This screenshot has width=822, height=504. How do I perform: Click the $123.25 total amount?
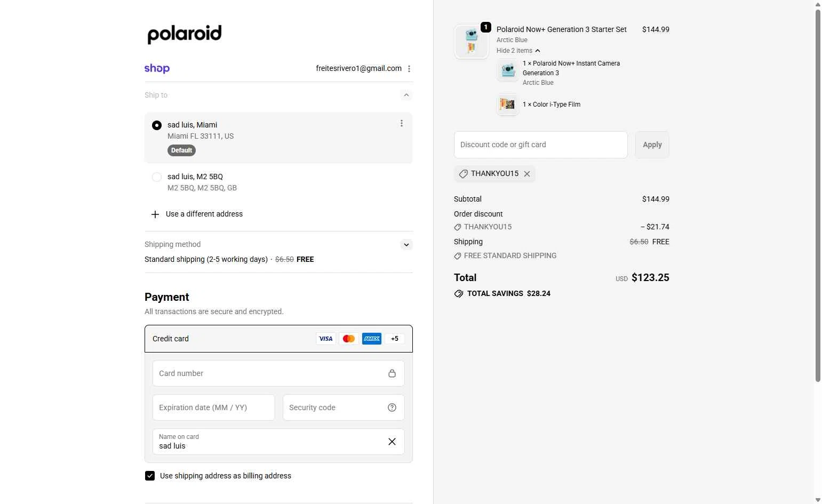pos(650,277)
